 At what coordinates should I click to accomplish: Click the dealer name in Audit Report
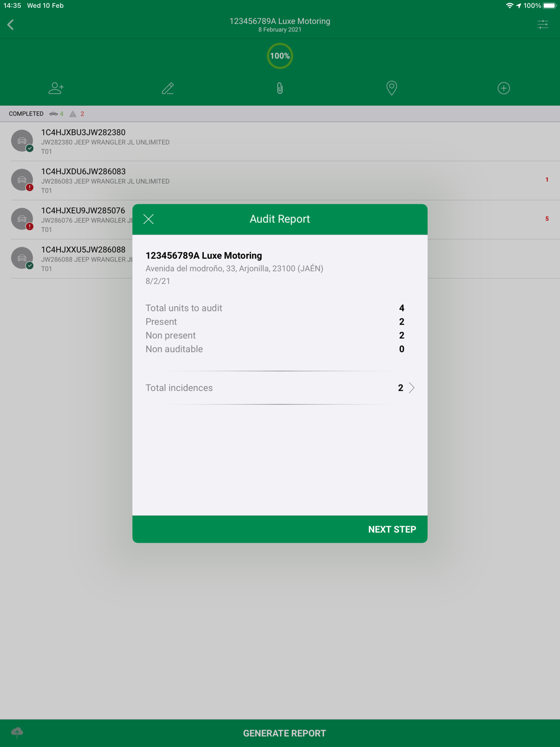click(x=204, y=255)
